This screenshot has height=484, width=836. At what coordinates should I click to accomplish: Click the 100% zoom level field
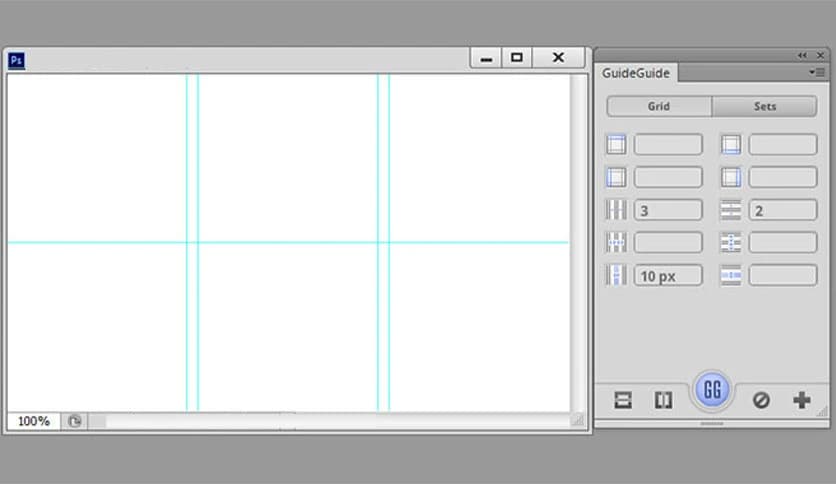click(34, 421)
